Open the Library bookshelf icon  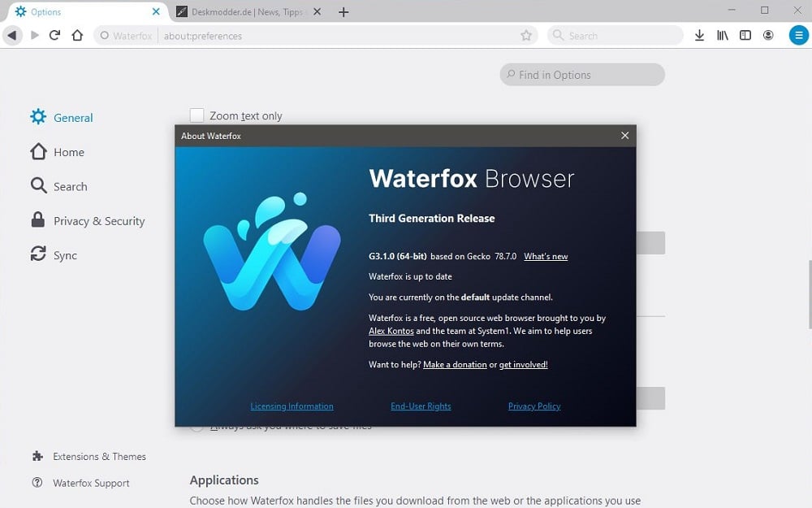(x=723, y=35)
